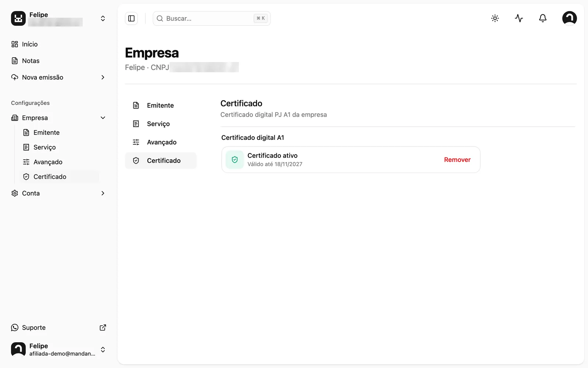Click the magnifier icon in search

click(x=160, y=18)
